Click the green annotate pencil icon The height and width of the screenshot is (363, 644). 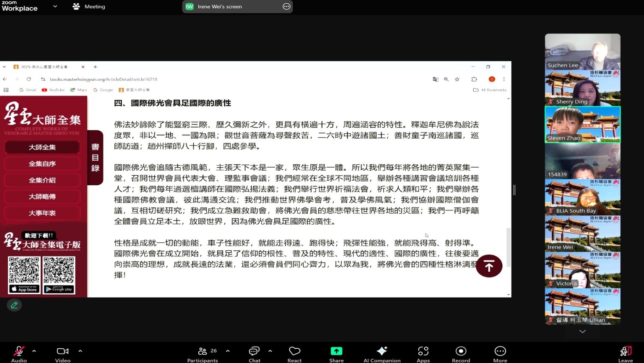14,305
